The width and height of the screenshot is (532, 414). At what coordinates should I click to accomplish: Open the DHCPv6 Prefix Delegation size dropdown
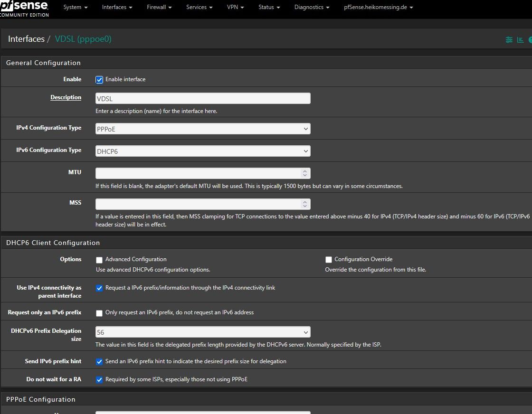click(203, 332)
